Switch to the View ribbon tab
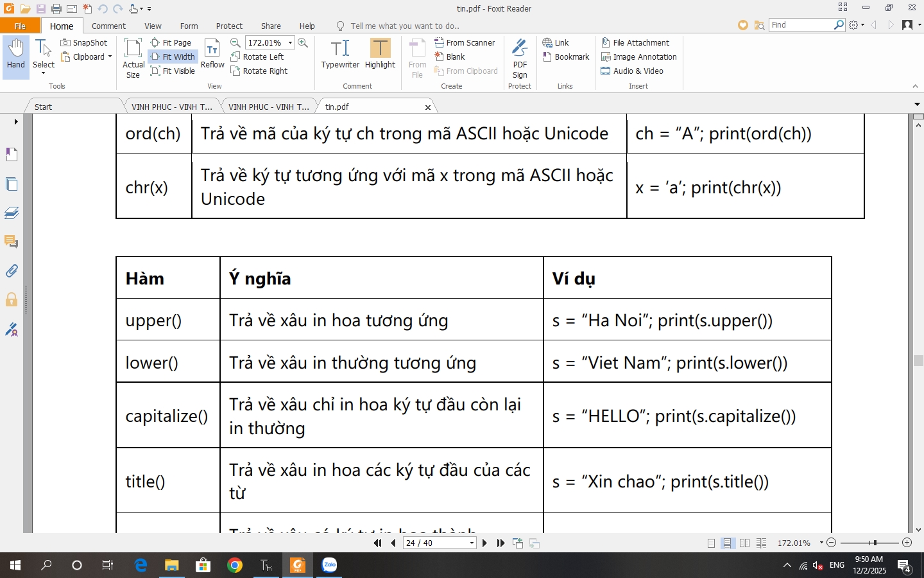924x578 pixels. point(153,26)
